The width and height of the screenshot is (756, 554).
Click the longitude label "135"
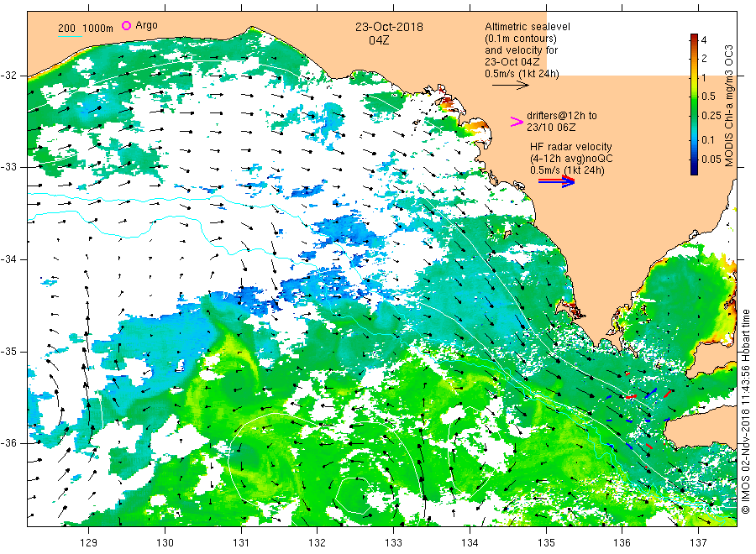546,543
